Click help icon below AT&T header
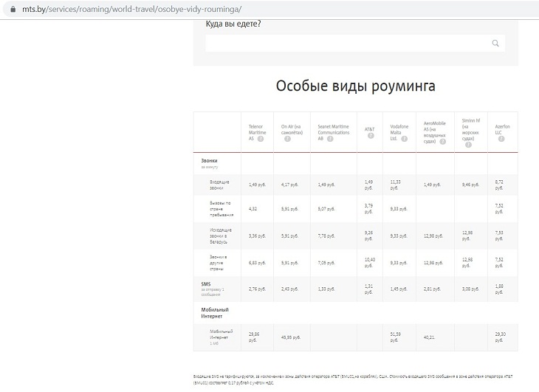 pyautogui.click(x=370, y=135)
